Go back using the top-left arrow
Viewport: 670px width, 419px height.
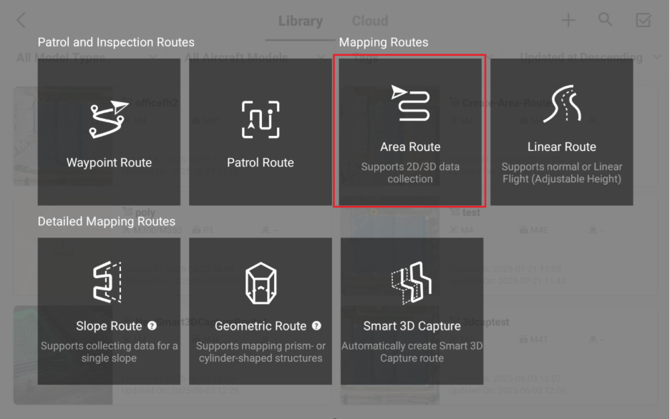[22, 20]
